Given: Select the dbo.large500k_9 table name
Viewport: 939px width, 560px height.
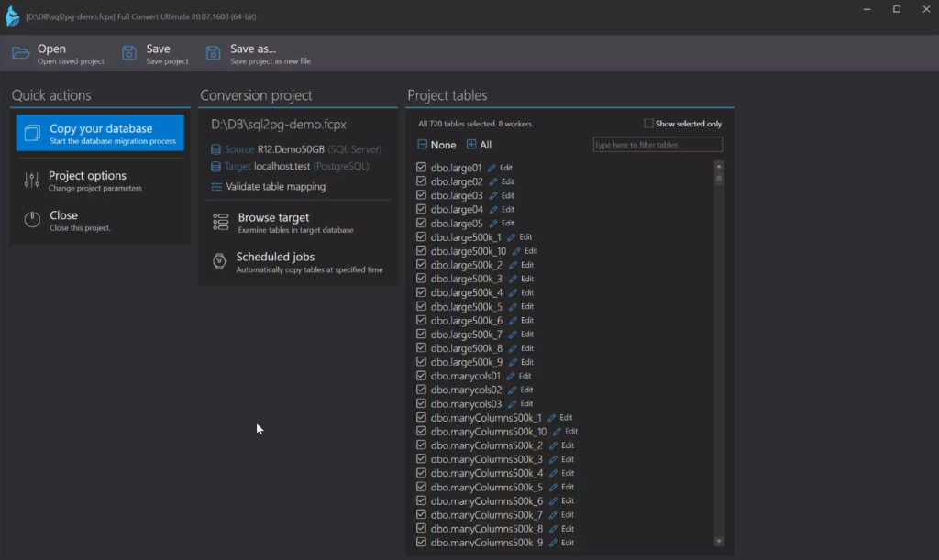Looking at the screenshot, I should 467,362.
